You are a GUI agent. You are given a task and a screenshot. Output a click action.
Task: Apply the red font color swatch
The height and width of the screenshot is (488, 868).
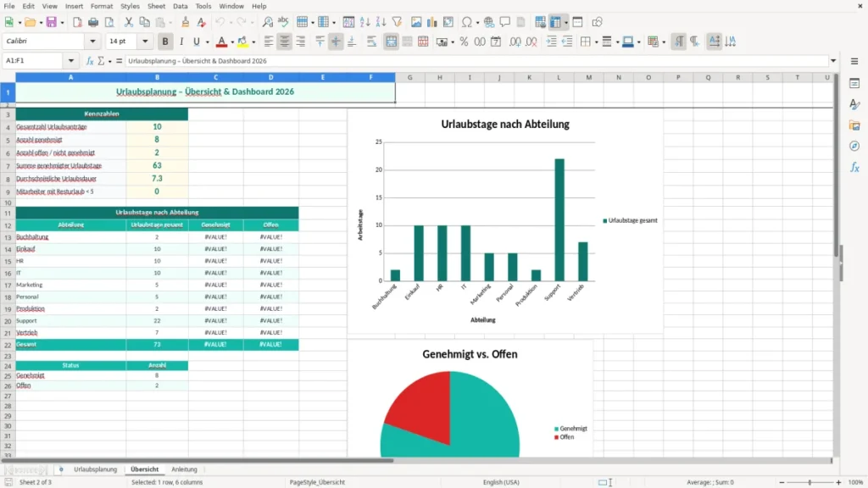pyautogui.click(x=221, y=42)
